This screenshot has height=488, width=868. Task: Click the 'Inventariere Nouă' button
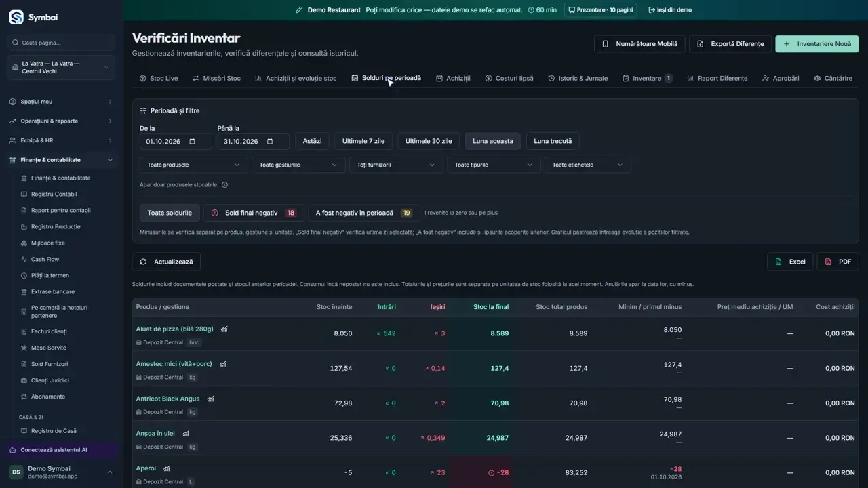tap(817, 44)
